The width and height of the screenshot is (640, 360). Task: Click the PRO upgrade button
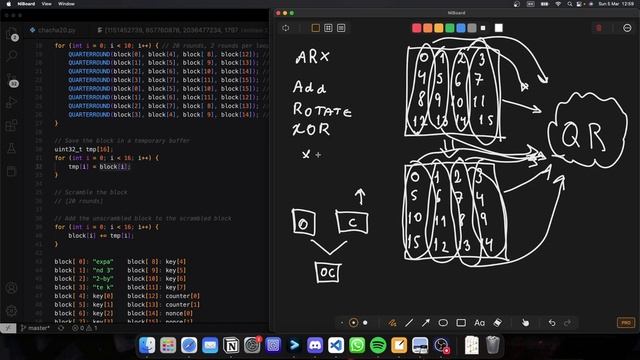[626, 322]
